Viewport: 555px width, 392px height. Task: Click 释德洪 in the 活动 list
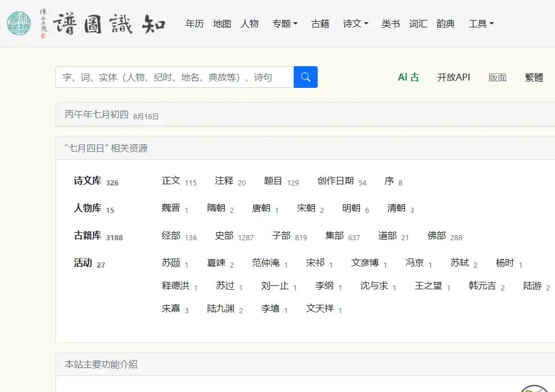pyautogui.click(x=176, y=286)
